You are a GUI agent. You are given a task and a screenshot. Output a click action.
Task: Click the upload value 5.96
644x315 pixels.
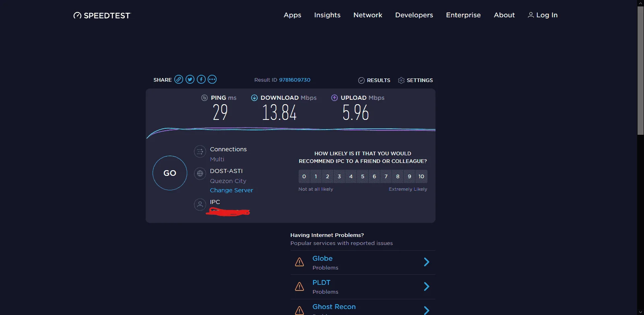[x=356, y=113]
